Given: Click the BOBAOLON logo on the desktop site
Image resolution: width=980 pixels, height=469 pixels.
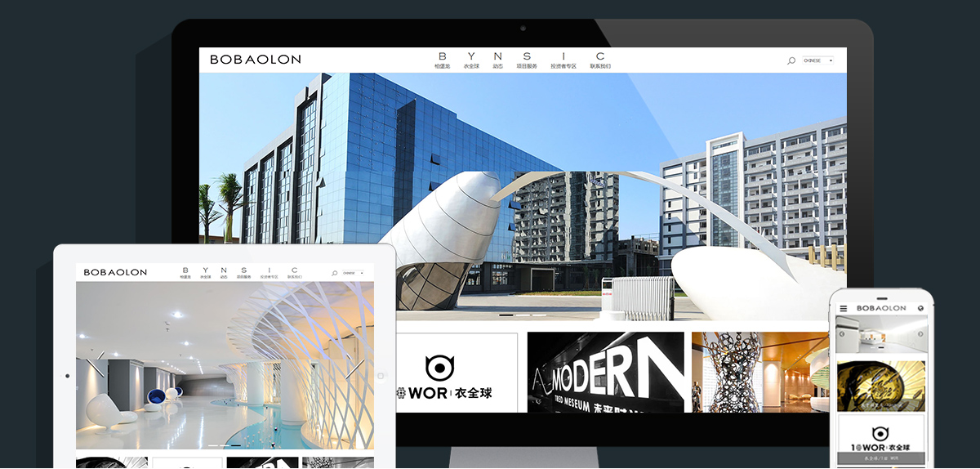Looking at the screenshot, I should click(x=255, y=60).
